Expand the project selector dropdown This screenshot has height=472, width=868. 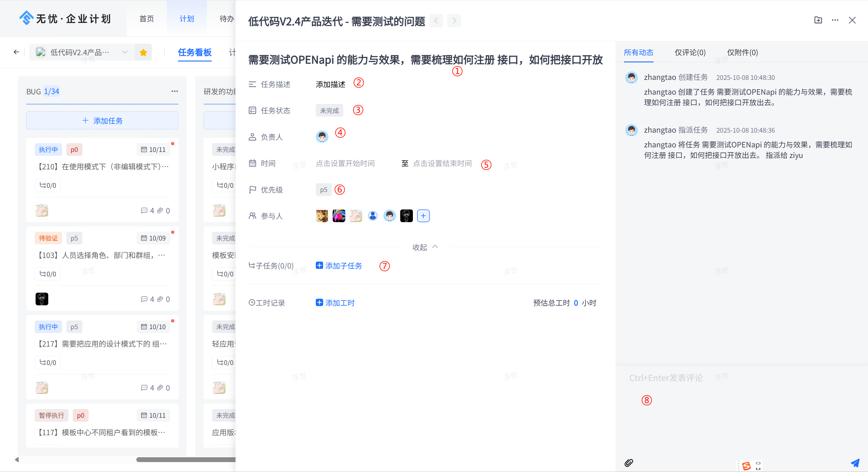tap(125, 52)
